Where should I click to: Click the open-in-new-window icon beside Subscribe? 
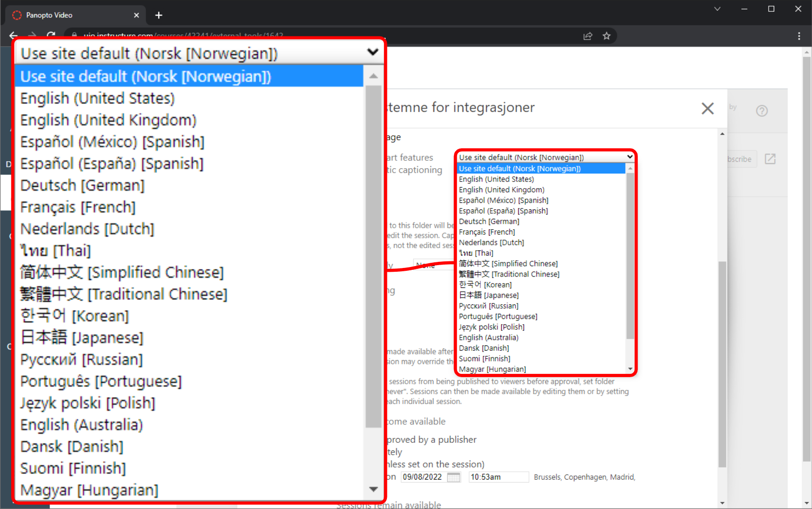click(x=770, y=159)
